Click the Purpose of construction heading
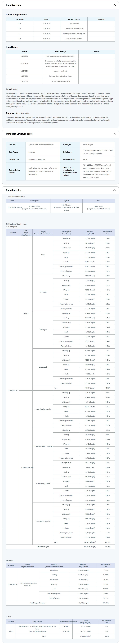The height and width of the screenshot is (644, 120). coord(18,114)
